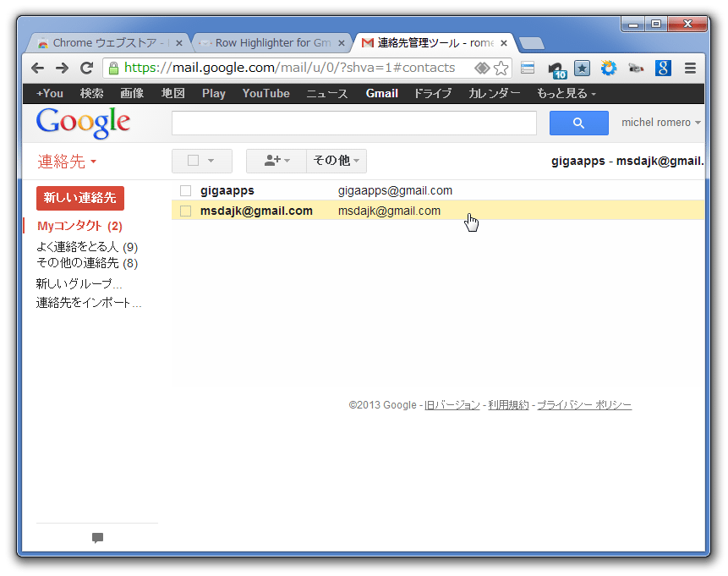The height and width of the screenshot is (576, 728).
Task: Select よく連絡をとる人 (9)
Action: (87, 247)
